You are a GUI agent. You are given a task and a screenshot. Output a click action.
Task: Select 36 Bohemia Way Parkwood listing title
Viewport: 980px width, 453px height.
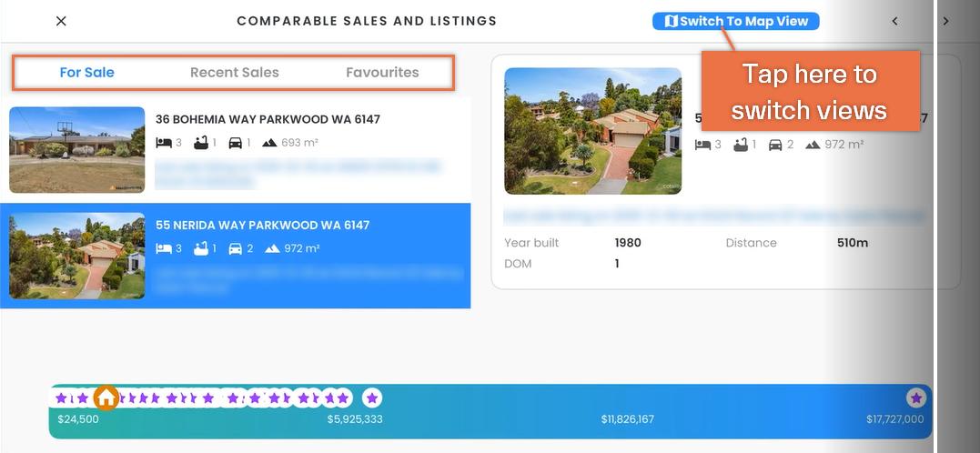(x=268, y=119)
